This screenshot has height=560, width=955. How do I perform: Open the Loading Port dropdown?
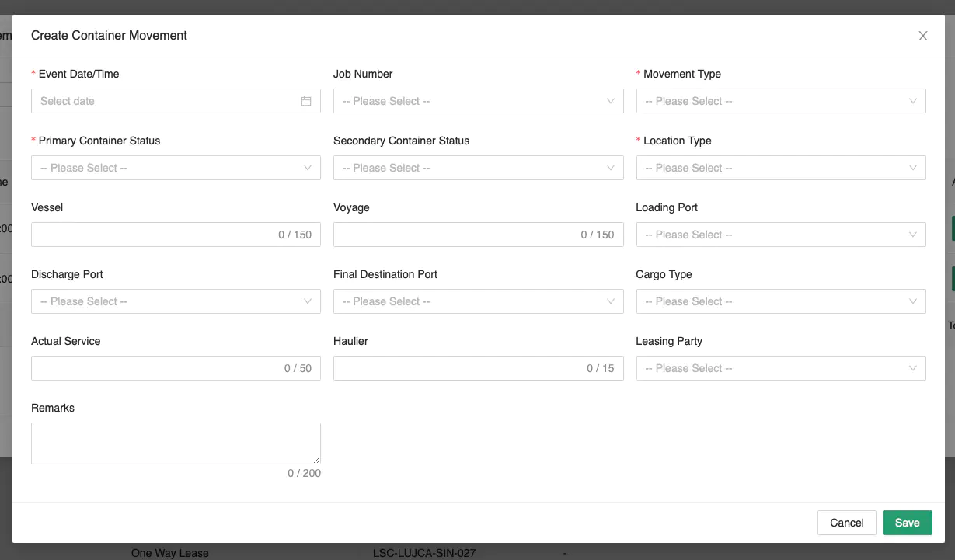[x=780, y=235]
